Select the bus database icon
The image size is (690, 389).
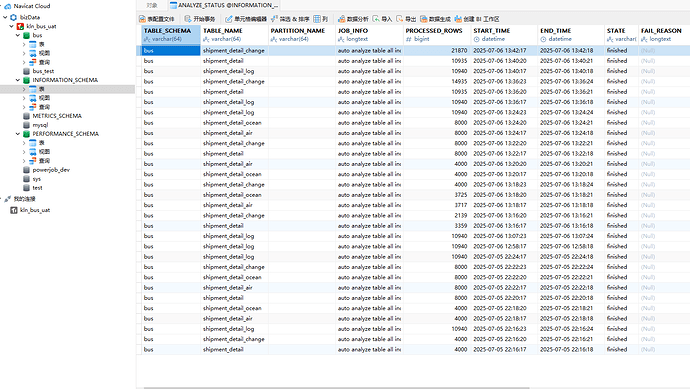coord(26,35)
